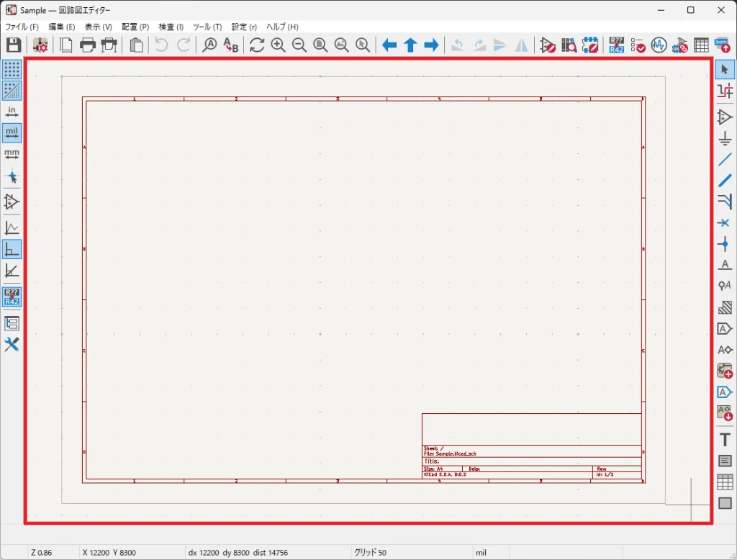737x560 pixels.
Task: Click the Save schematic icon
Action: (x=13, y=45)
